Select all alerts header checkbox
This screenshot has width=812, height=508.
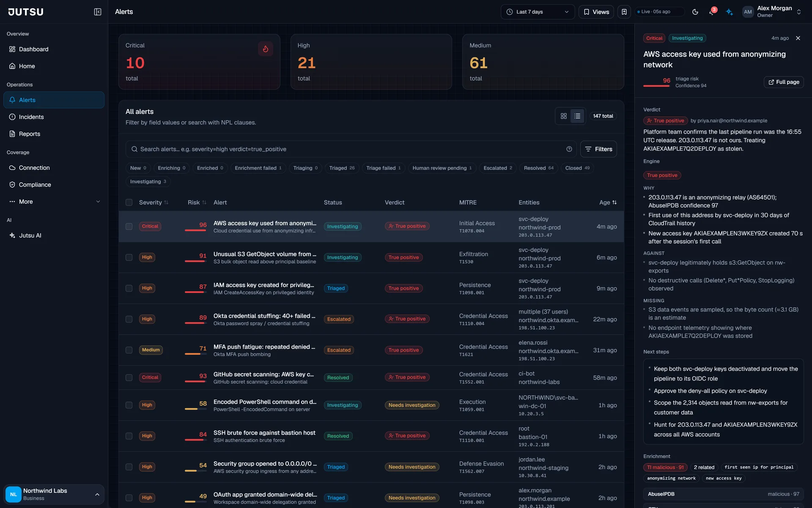pyautogui.click(x=129, y=203)
